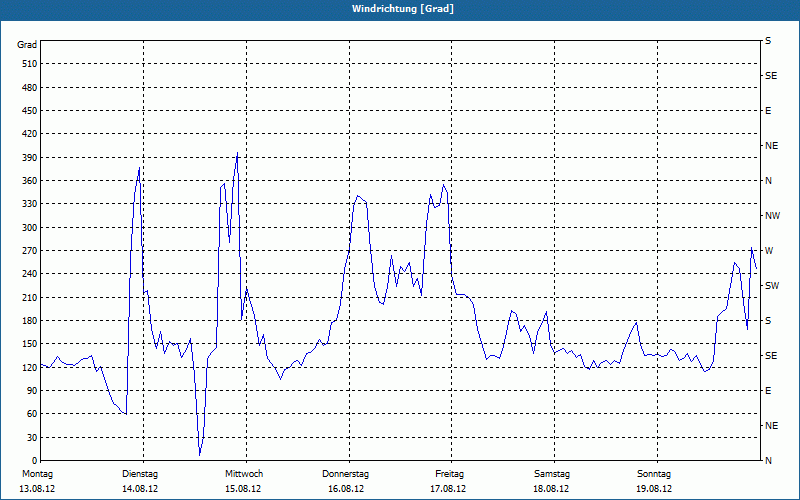Select the 180 degree axis label

[x=30, y=321]
